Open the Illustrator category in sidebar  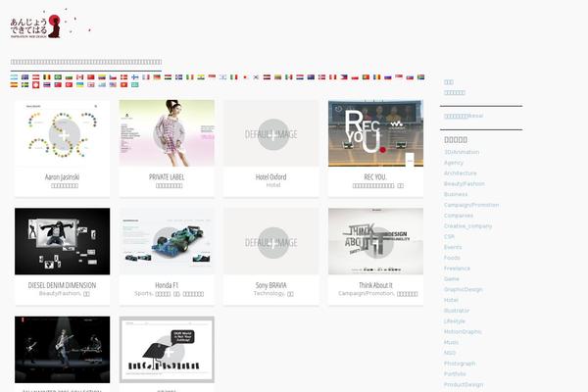click(457, 311)
